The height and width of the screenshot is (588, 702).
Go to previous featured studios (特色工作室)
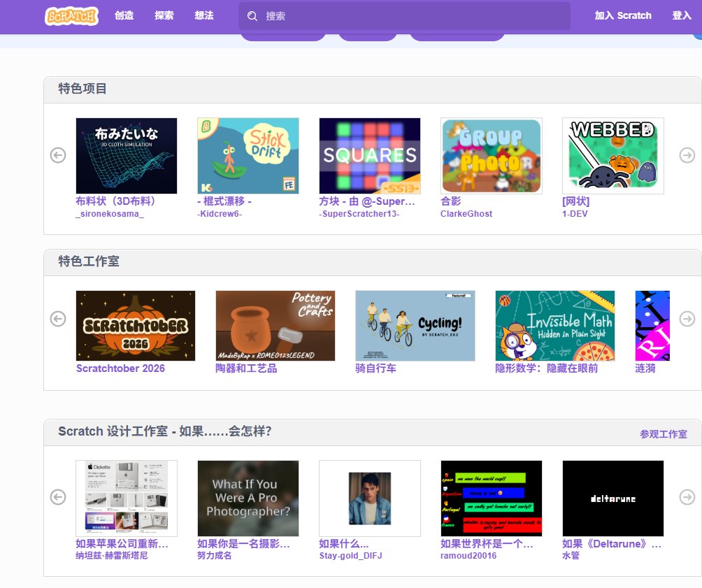(58, 319)
